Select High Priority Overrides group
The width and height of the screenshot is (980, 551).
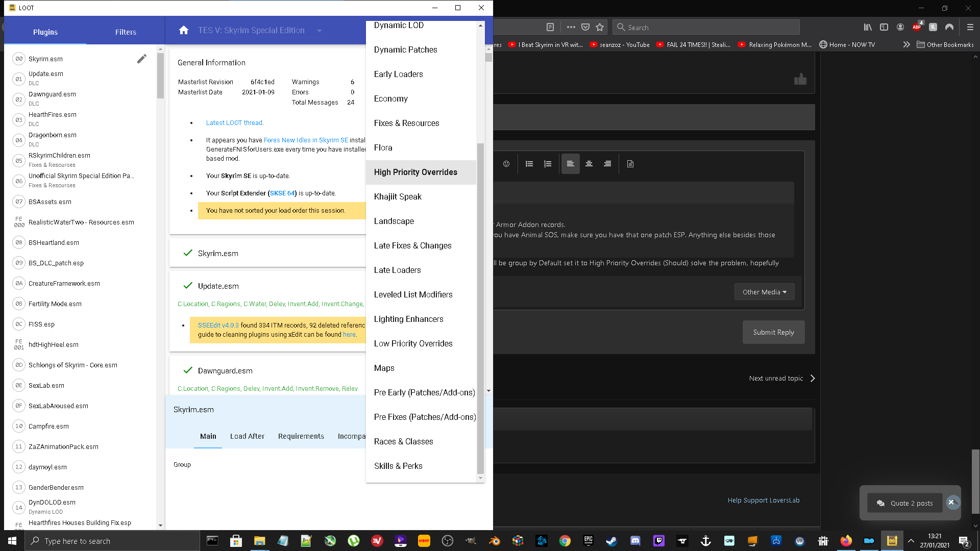click(x=421, y=172)
